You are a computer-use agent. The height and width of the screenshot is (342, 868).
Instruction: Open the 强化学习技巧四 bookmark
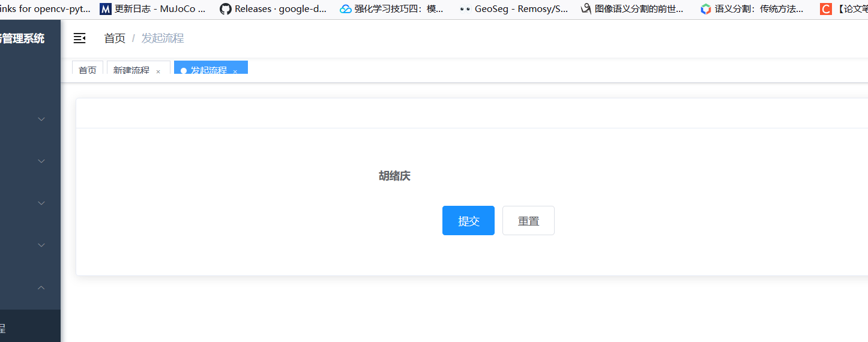point(391,9)
